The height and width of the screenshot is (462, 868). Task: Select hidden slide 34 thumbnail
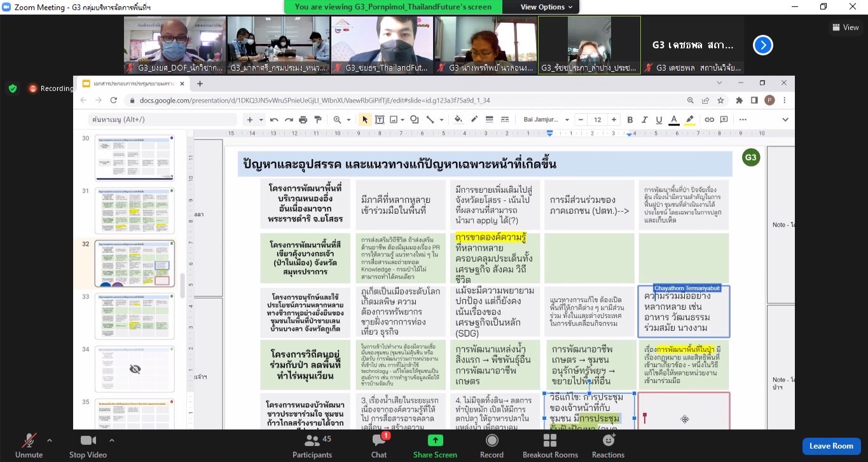pyautogui.click(x=134, y=369)
